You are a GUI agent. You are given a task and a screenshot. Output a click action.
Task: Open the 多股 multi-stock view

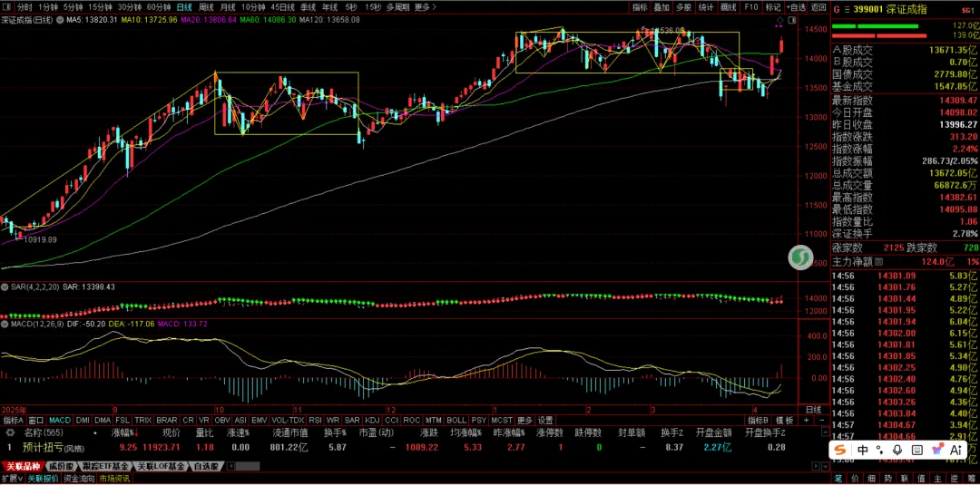coord(684,7)
